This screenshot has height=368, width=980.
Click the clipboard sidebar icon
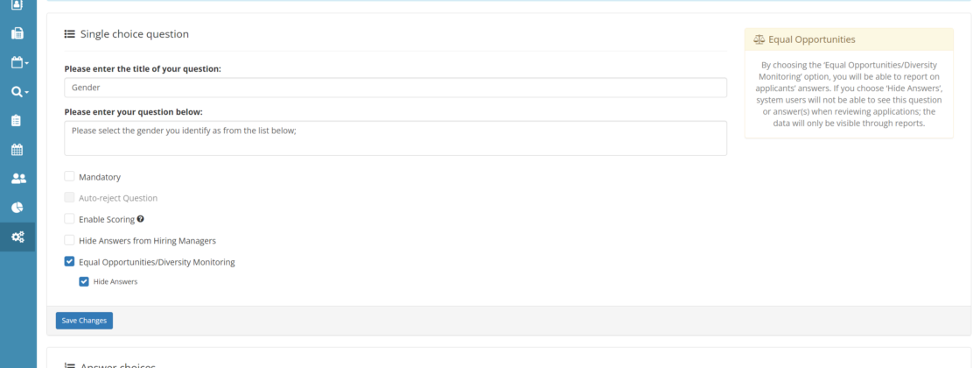(x=17, y=120)
